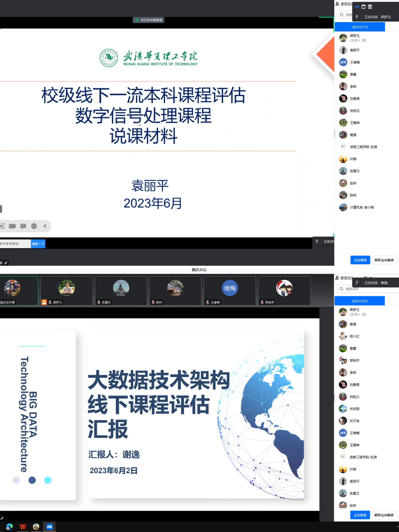Collapse floating toolbar with left chevron
Image resolution: width=399 pixels, height=532 pixels.
(x=45, y=226)
